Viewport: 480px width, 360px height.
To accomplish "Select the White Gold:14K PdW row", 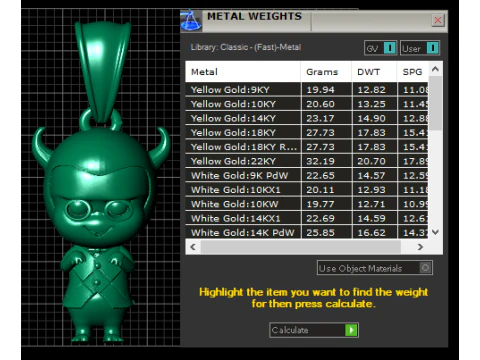I will click(x=307, y=232).
